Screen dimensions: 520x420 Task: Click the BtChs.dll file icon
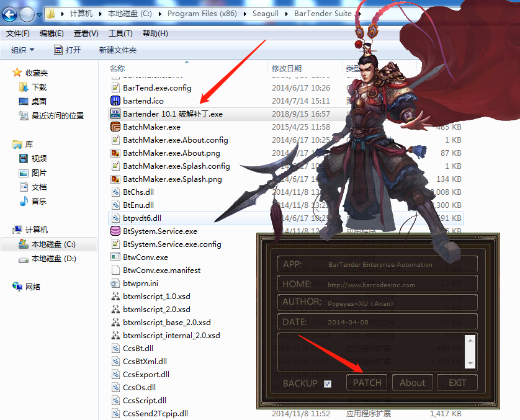[115, 192]
